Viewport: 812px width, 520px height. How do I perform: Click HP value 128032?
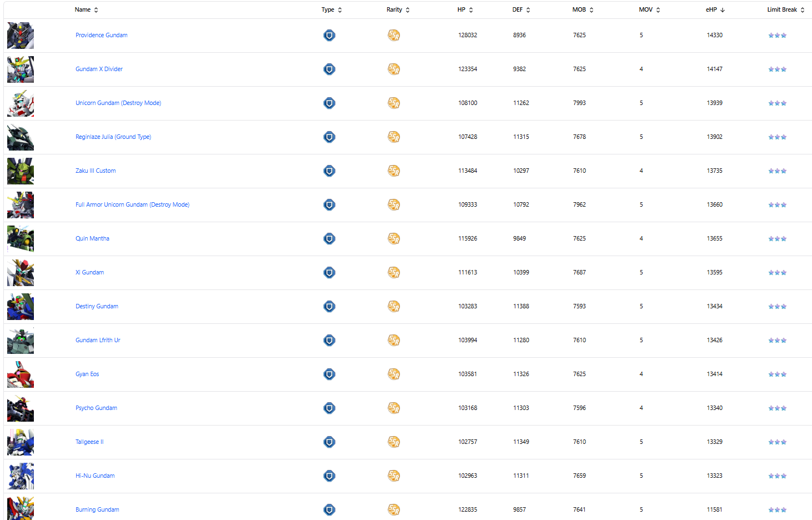click(468, 35)
